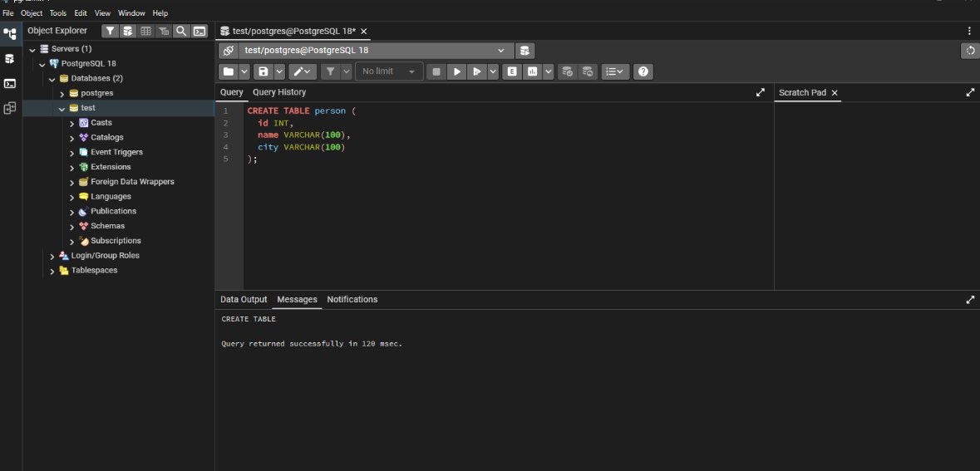The height and width of the screenshot is (471, 980).
Task: Expand the Tablespaces node
Action: [52, 271]
